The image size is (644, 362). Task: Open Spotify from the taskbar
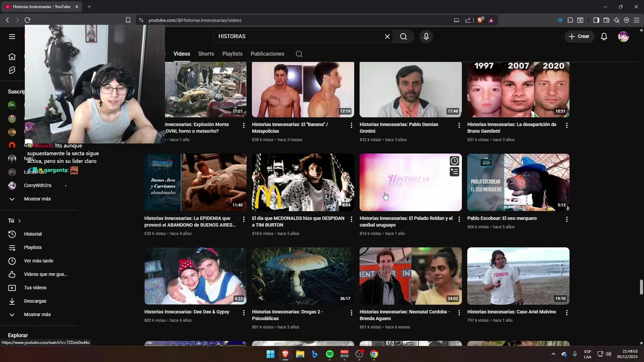click(330, 354)
